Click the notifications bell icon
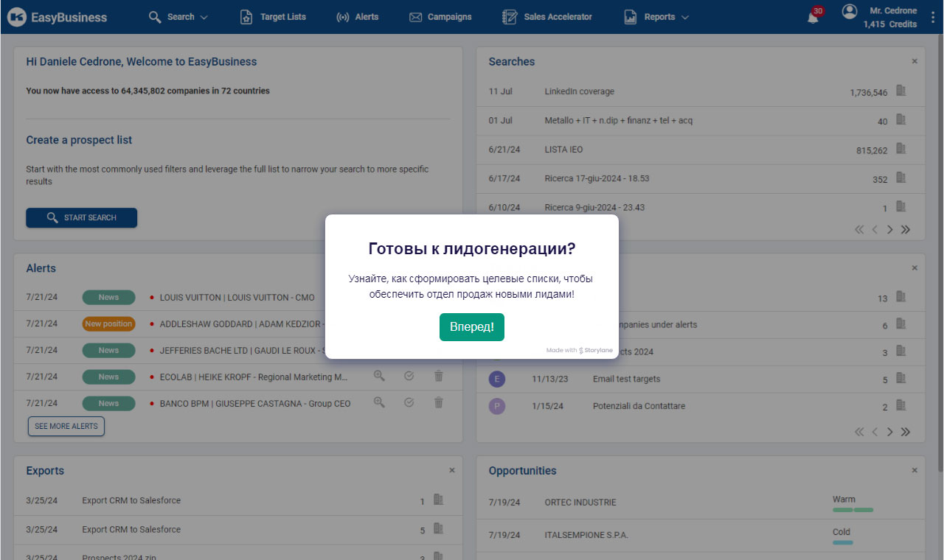This screenshot has height=560, width=944. [813, 18]
